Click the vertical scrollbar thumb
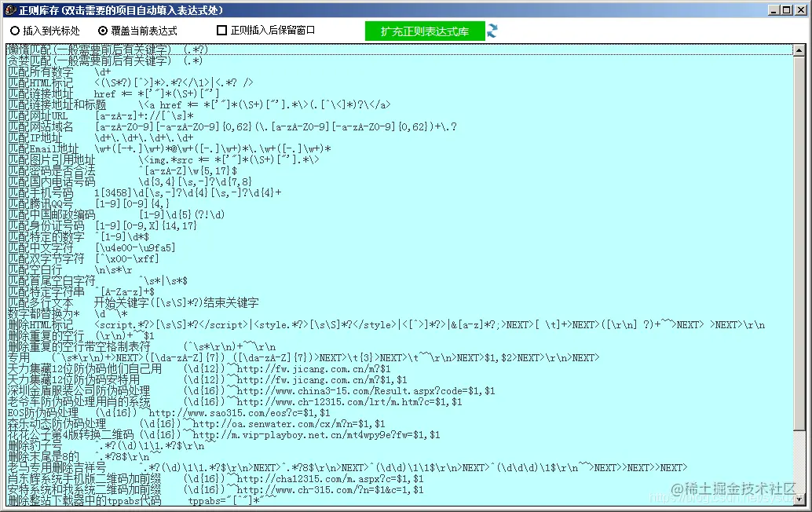This screenshot has width=812, height=512. [799, 242]
